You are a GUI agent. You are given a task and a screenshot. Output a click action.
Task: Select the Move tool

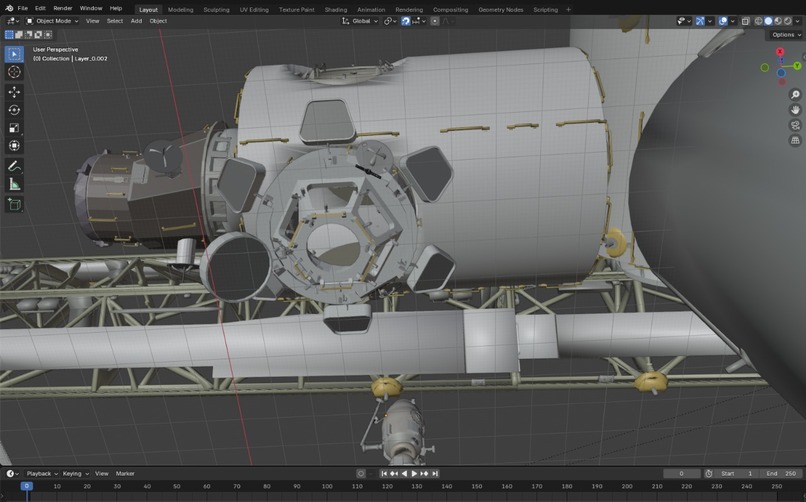[x=14, y=91]
